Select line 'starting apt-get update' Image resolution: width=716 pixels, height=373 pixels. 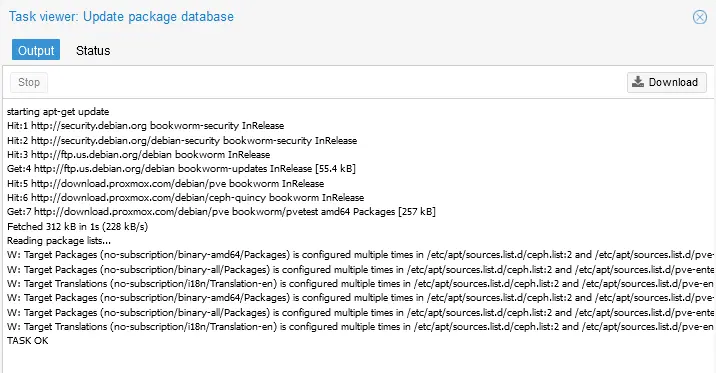point(58,112)
